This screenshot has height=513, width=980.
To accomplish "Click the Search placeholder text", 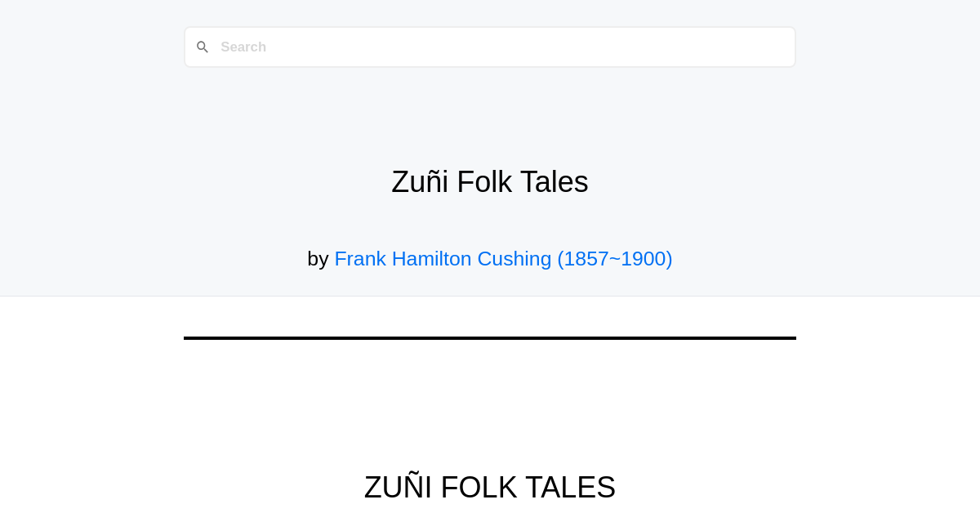I will [243, 47].
